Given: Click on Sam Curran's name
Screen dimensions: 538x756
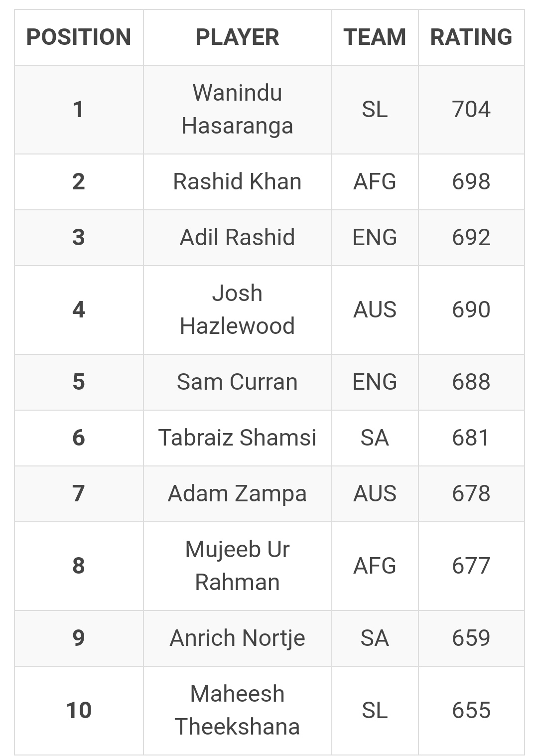Looking at the screenshot, I should click(x=237, y=382).
